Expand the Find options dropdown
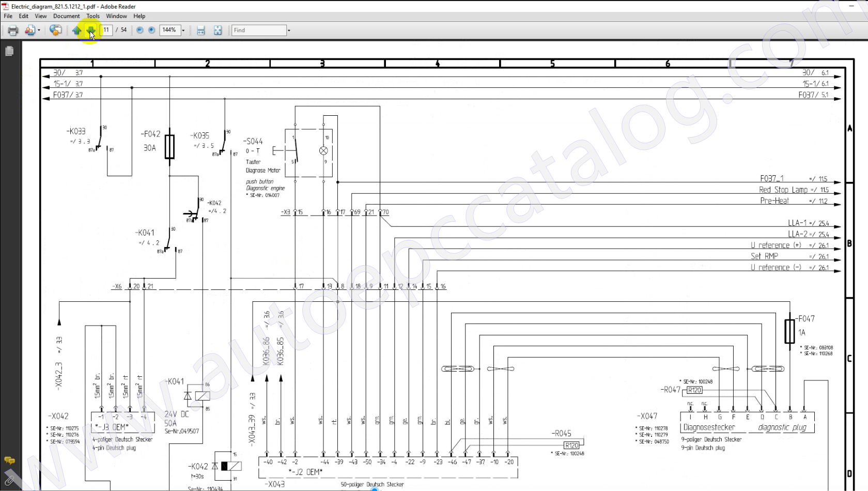868x491 pixels. click(x=288, y=30)
